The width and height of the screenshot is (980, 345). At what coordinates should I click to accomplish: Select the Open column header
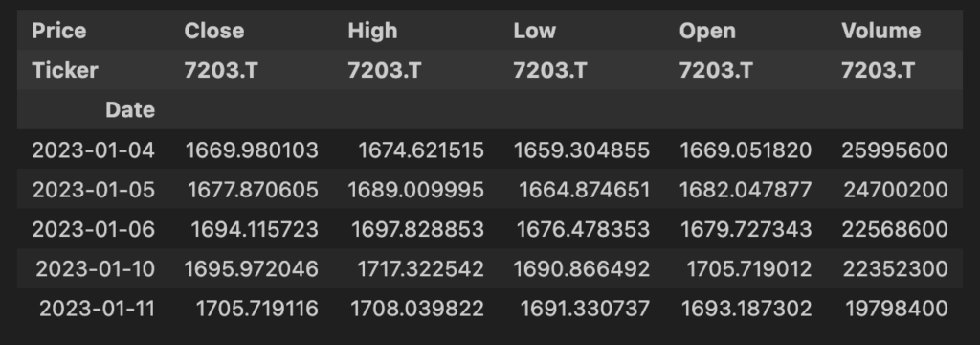click(x=707, y=32)
